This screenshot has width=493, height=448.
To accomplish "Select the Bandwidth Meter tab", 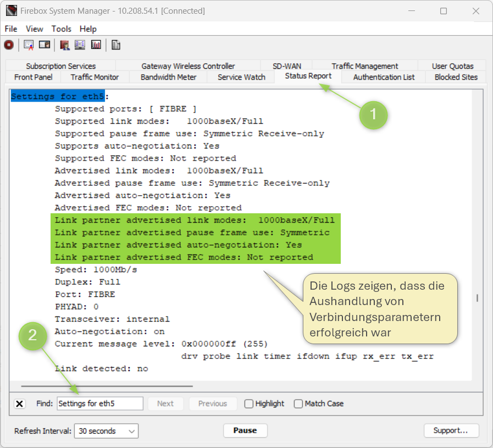I will pos(168,78).
